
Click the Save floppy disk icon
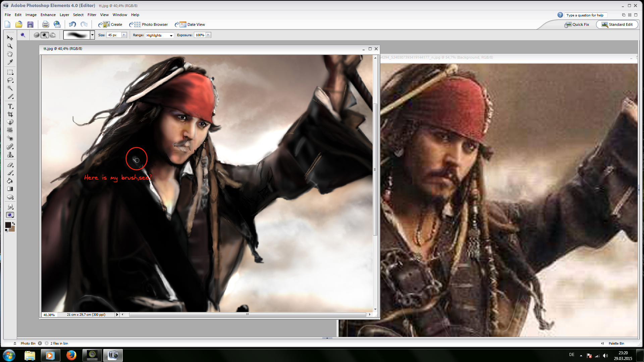coord(30,24)
